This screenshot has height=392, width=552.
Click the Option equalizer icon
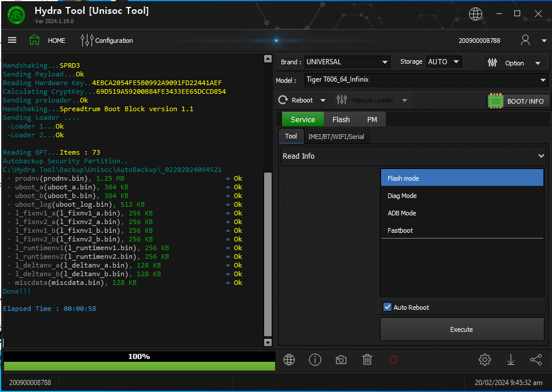click(x=492, y=63)
